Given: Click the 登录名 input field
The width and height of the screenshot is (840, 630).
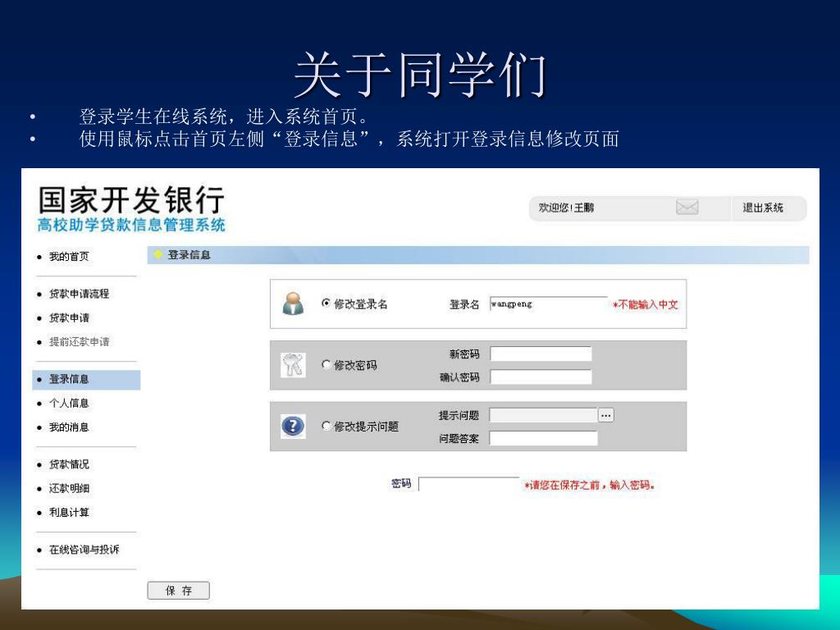Looking at the screenshot, I should coord(548,304).
